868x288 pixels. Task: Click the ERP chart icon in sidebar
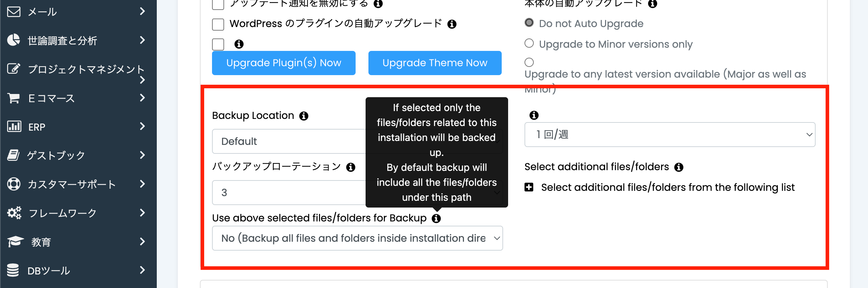tap(14, 126)
